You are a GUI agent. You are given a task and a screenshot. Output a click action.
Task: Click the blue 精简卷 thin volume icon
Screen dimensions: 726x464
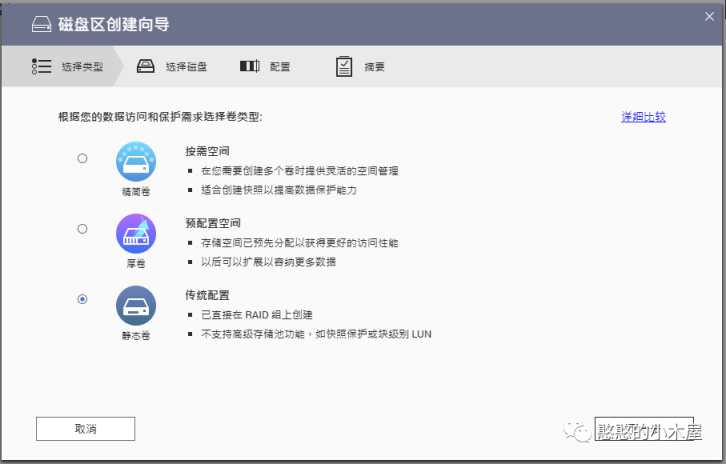[136, 162]
